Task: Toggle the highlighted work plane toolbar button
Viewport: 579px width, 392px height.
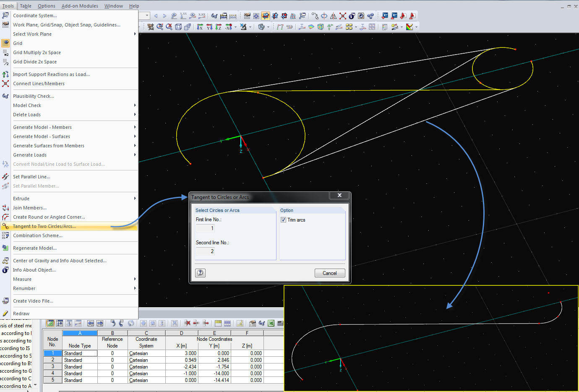Action: (266, 16)
